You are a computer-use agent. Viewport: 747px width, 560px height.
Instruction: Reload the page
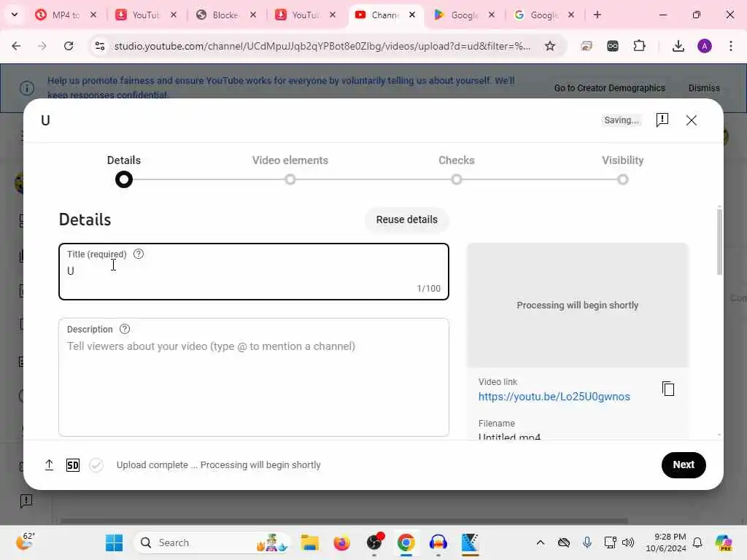tap(69, 46)
